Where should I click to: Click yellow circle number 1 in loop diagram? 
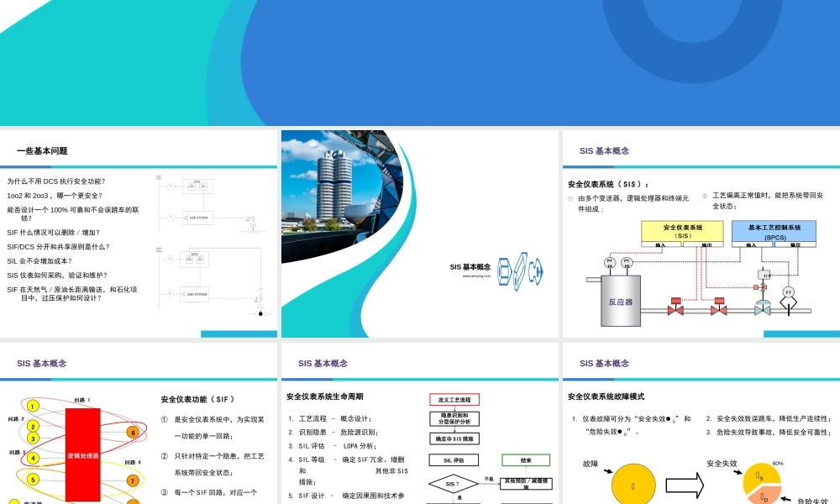tap(33, 407)
